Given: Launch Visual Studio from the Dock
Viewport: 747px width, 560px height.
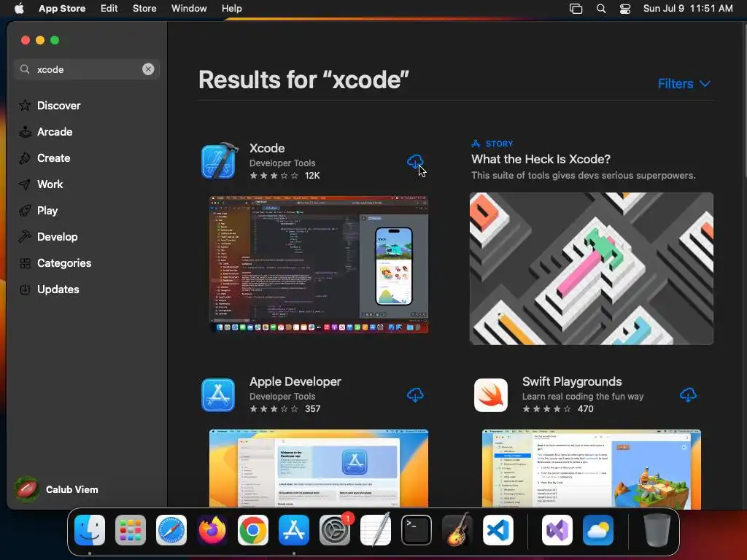Looking at the screenshot, I should tap(557, 530).
